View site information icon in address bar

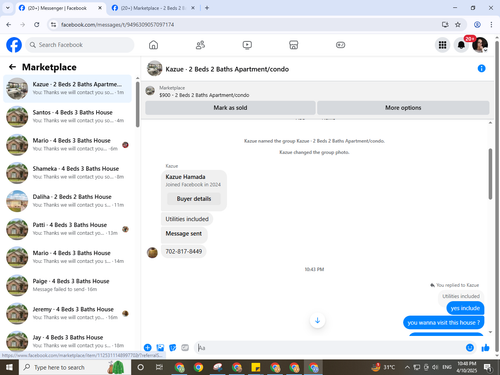pos(53,24)
